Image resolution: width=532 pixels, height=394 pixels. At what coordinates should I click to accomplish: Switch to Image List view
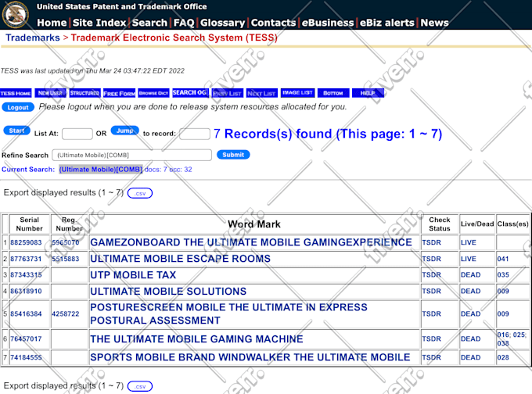297,92
